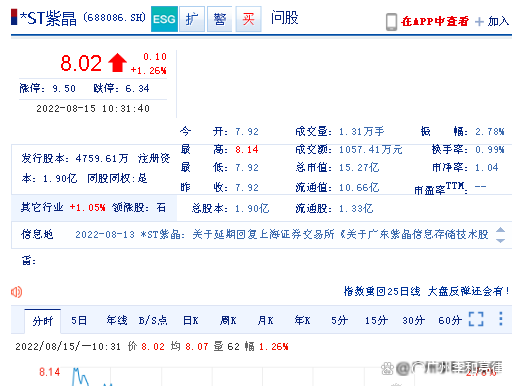Click the 总市值 value 15.27亿
This screenshot has width=512, height=386.
click(x=359, y=167)
